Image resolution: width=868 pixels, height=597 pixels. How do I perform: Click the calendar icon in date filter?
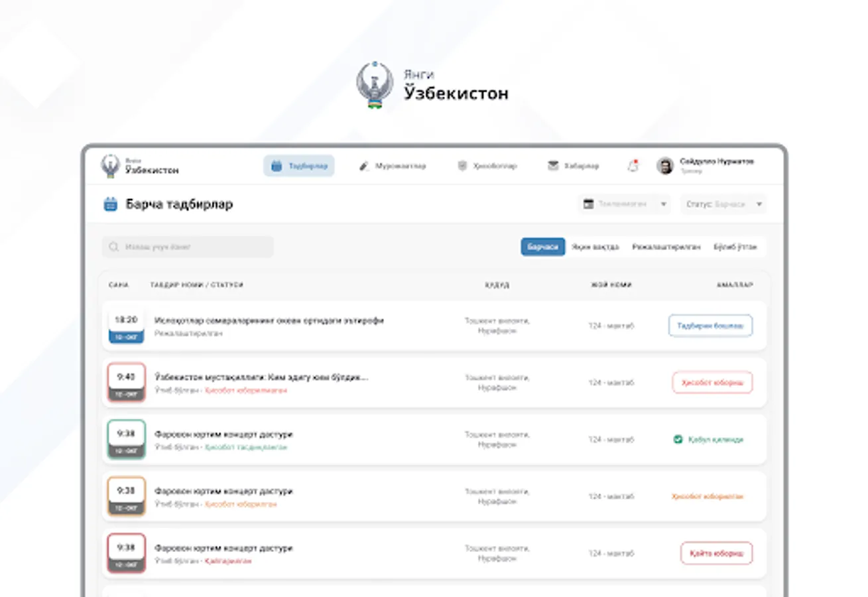click(x=588, y=204)
